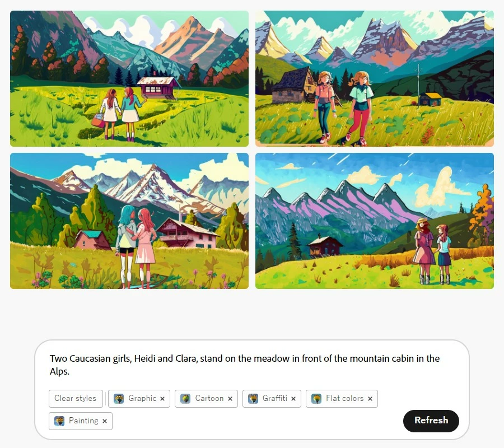504x448 pixels.
Task: Remove the Graffiti style tag
Action: click(x=293, y=399)
